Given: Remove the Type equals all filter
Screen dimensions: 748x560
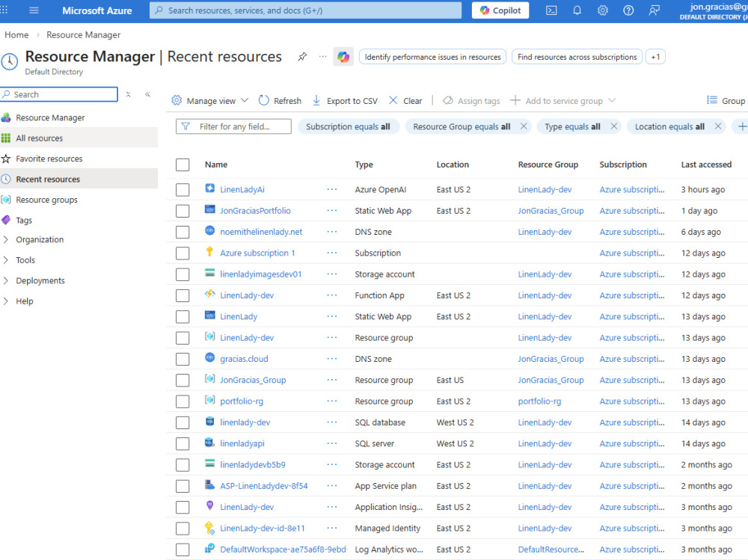Looking at the screenshot, I should (x=614, y=126).
